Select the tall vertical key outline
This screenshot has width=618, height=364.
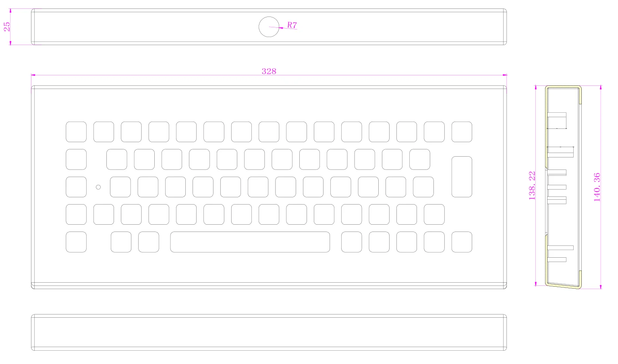(x=462, y=177)
